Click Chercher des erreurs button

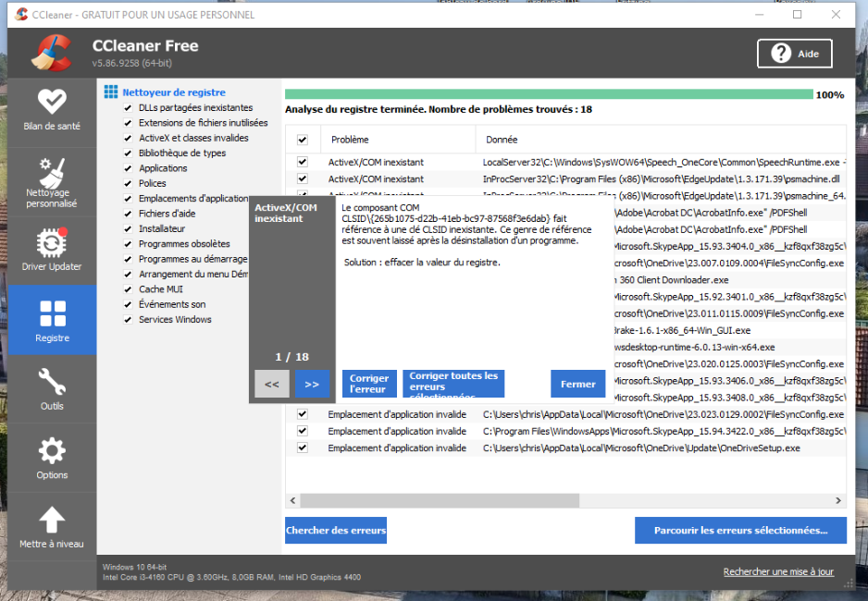coord(336,530)
